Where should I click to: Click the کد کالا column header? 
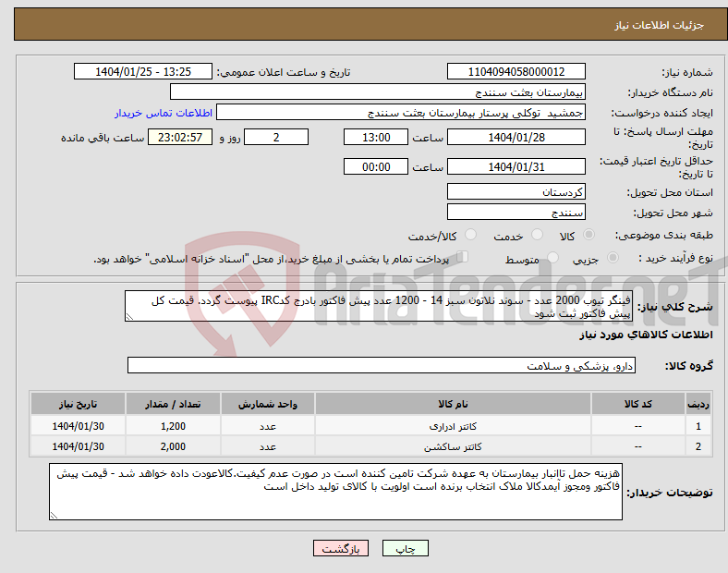click(x=638, y=404)
